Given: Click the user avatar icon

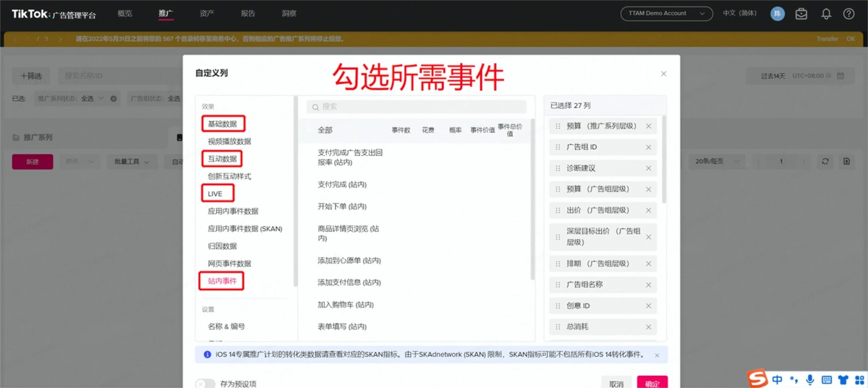Looking at the screenshot, I should tap(777, 14).
